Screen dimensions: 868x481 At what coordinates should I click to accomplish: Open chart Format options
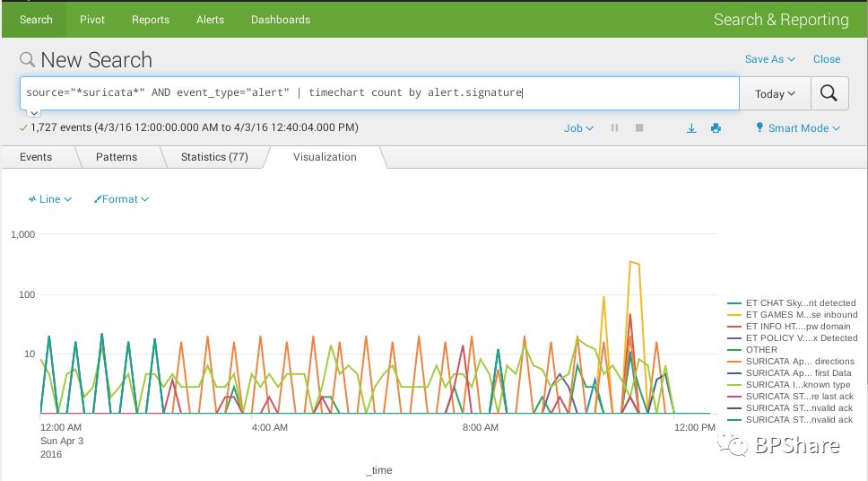coord(121,199)
